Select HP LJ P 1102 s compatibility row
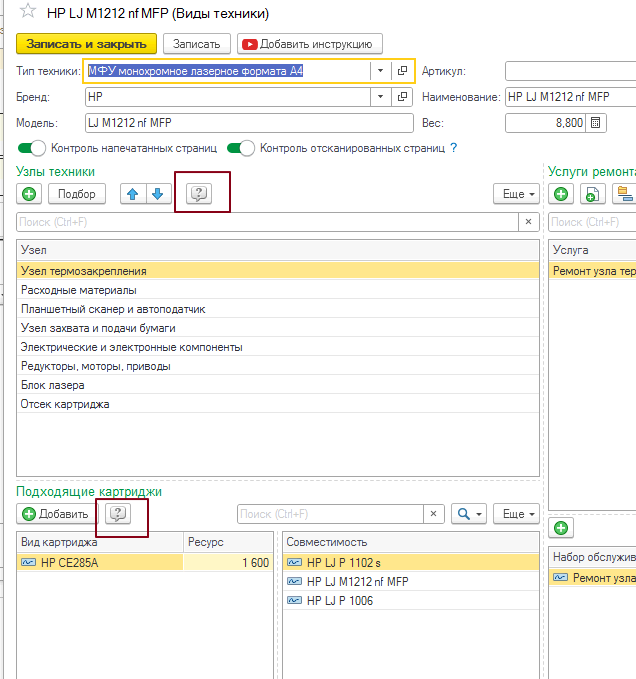Image resolution: width=636 pixels, height=679 pixels. [x=411, y=563]
